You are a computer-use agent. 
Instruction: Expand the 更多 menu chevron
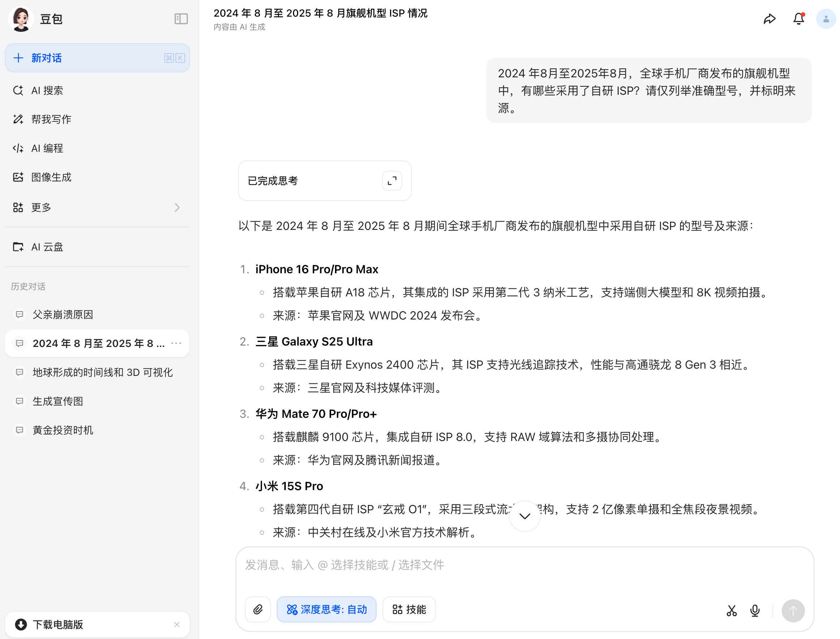pyautogui.click(x=177, y=207)
